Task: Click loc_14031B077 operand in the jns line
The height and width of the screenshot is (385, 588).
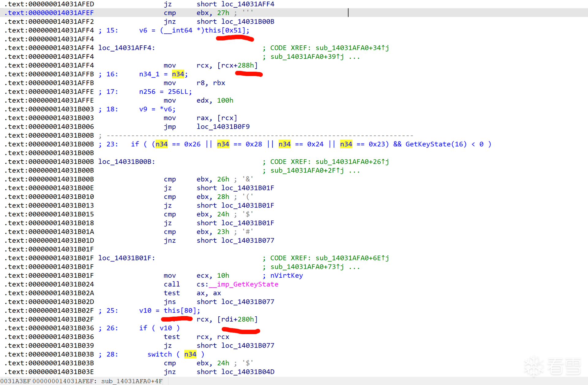Action: (247, 302)
